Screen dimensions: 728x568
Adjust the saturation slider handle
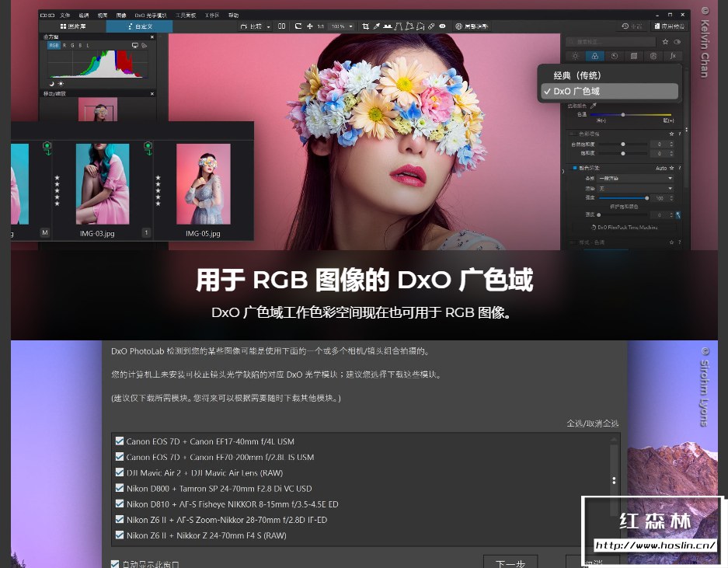click(622, 153)
